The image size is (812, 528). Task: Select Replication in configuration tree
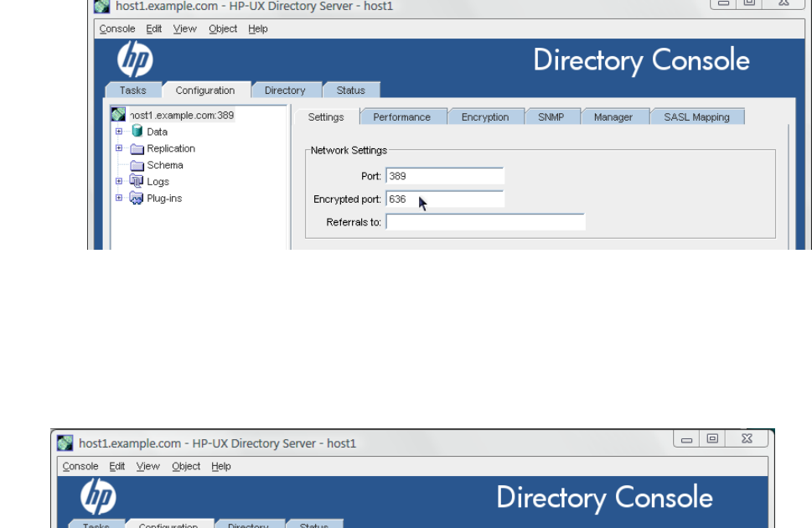tap(171, 148)
